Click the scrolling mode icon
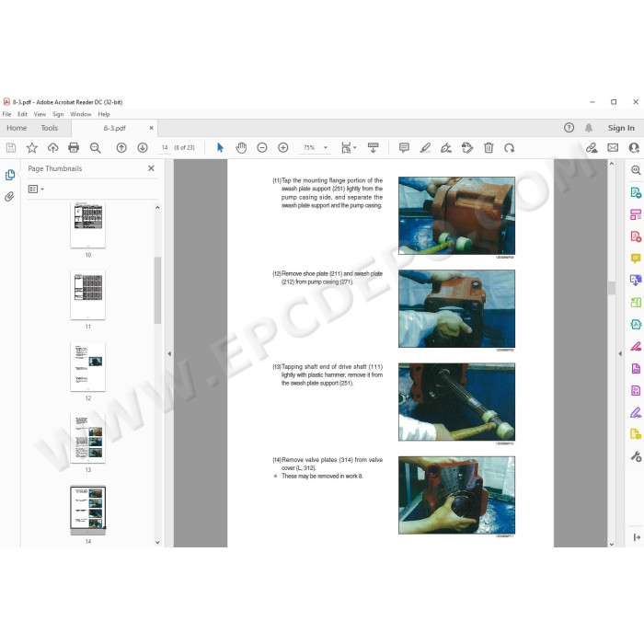 pos(373,148)
